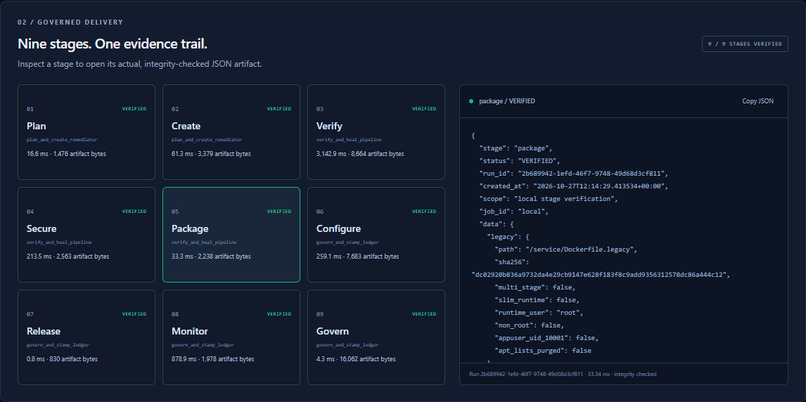
Task: Open the Monitor stage card
Action: tap(231, 337)
